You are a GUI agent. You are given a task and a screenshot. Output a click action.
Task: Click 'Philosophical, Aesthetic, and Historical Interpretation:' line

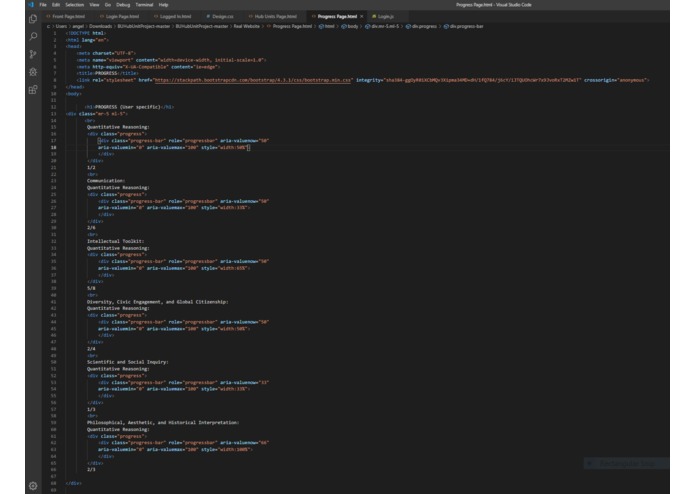(163, 423)
